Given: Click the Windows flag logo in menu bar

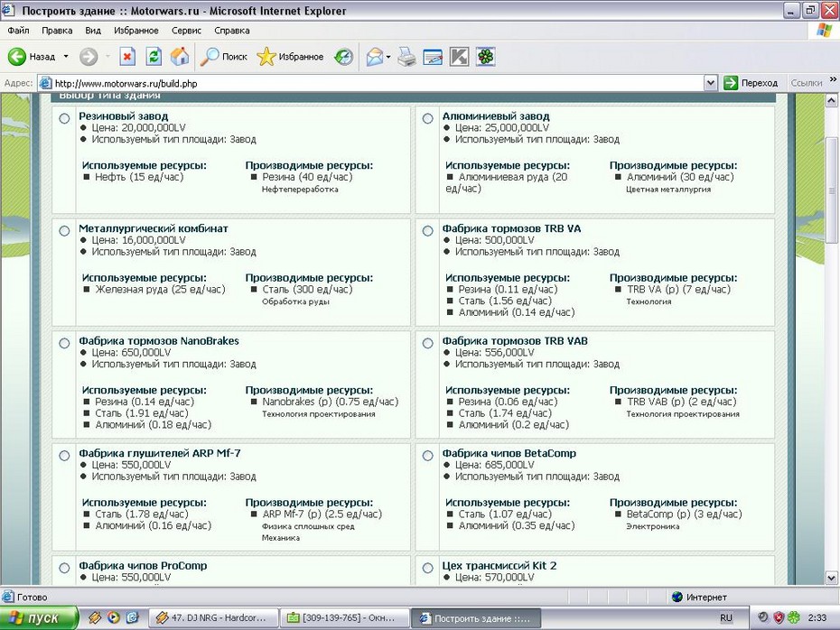Looking at the screenshot, I should point(824,31).
